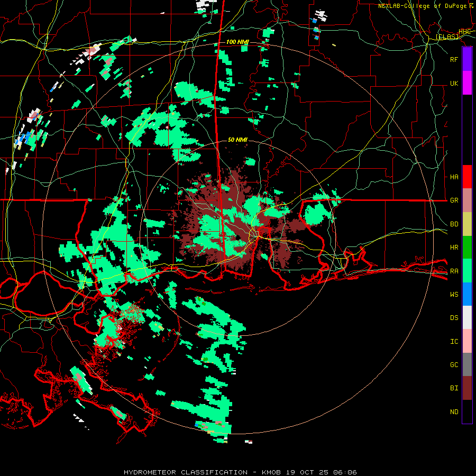Click the DS legend label
476x476 pixels.
pos(454,318)
